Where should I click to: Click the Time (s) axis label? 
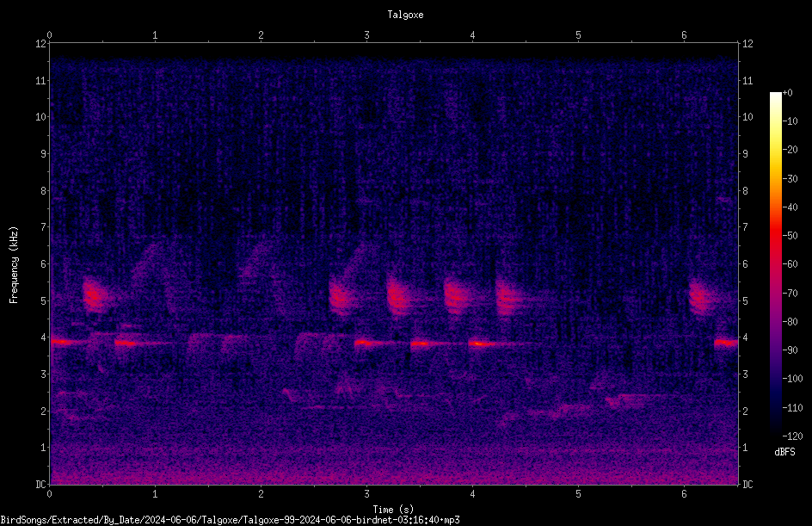click(393, 510)
